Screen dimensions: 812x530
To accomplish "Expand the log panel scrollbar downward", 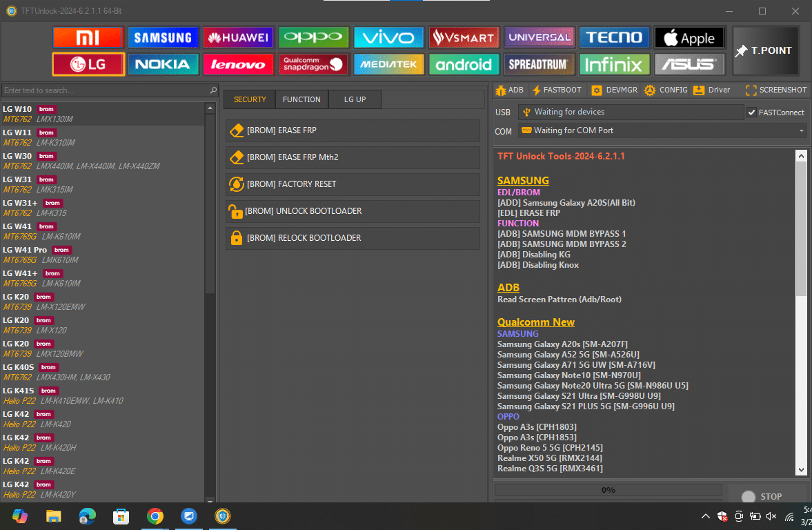I will pyautogui.click(x=801, y=471).
